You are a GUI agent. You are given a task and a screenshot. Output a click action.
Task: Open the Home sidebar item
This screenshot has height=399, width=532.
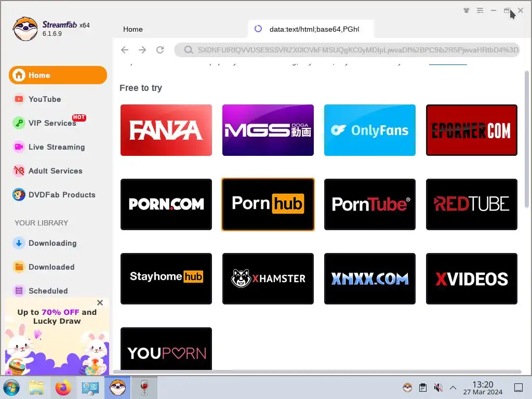[x=58, y=75]
